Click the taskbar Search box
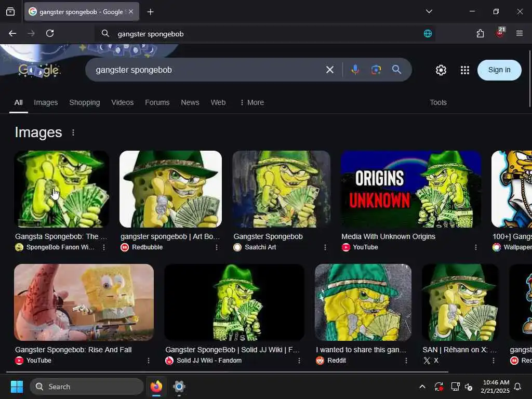 coord(87,387)
